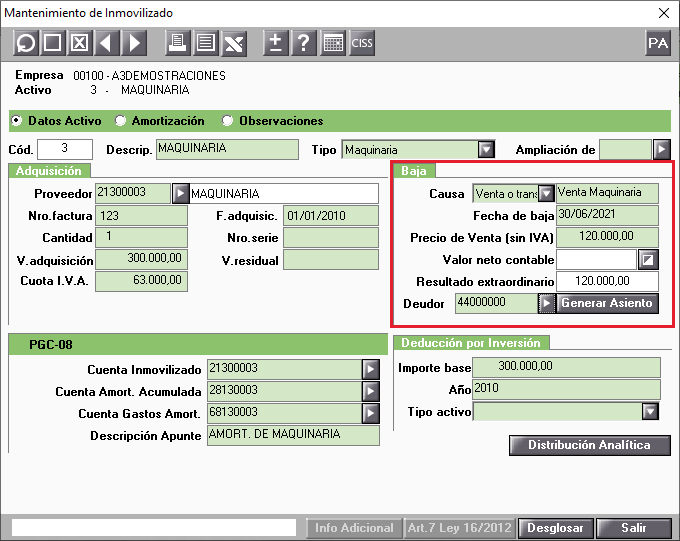Viewport: 680px width, 541px height.
Task: Expand the Causa dropdown in Baja
Action: [x=546, y=193]
